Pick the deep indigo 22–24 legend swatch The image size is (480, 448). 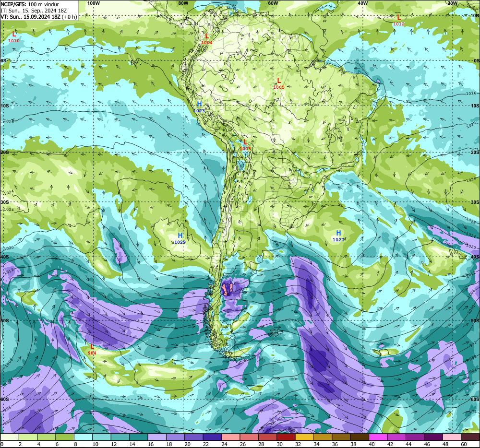point(213,437)
